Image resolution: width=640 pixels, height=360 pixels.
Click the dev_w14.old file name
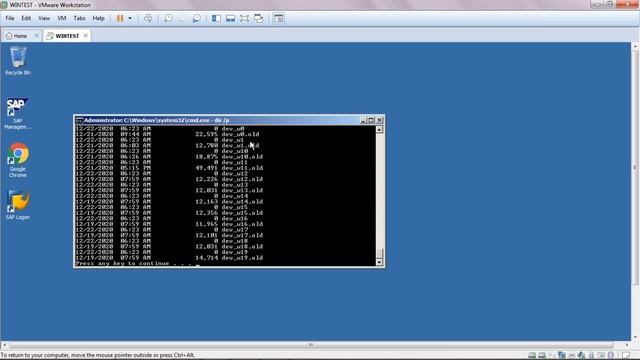click(242, 202)
